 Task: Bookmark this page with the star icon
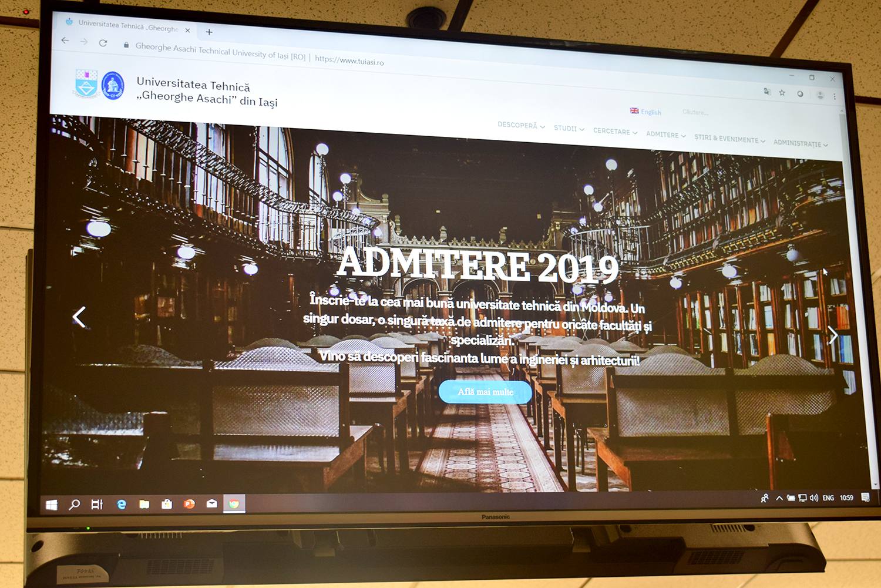point(782,92)
